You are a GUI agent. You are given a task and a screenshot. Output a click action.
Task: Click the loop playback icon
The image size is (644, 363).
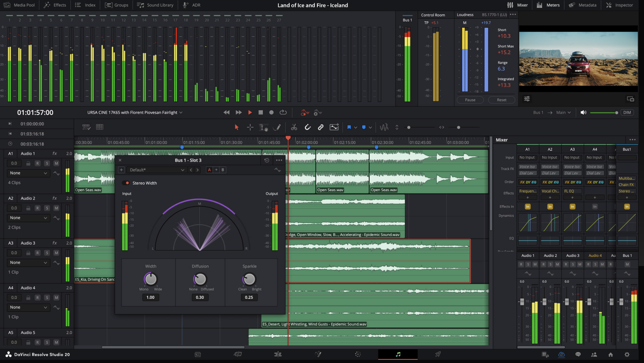(283, 112)
